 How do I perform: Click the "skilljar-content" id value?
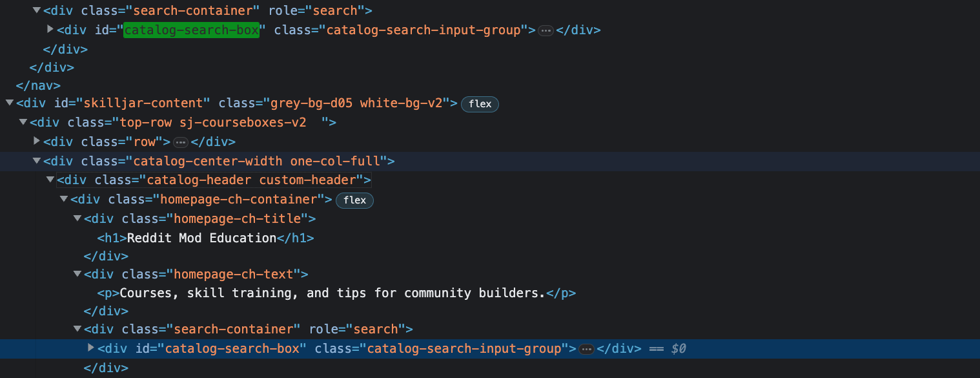143,103
